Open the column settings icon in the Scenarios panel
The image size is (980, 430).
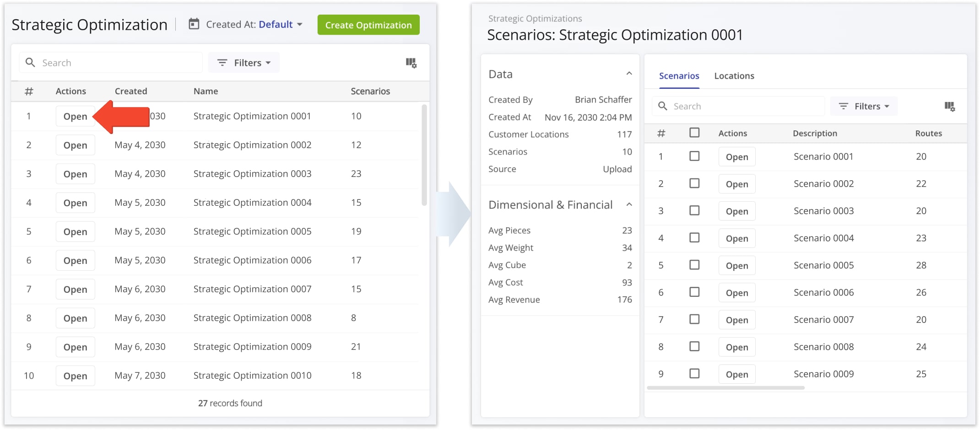(950, 106)
